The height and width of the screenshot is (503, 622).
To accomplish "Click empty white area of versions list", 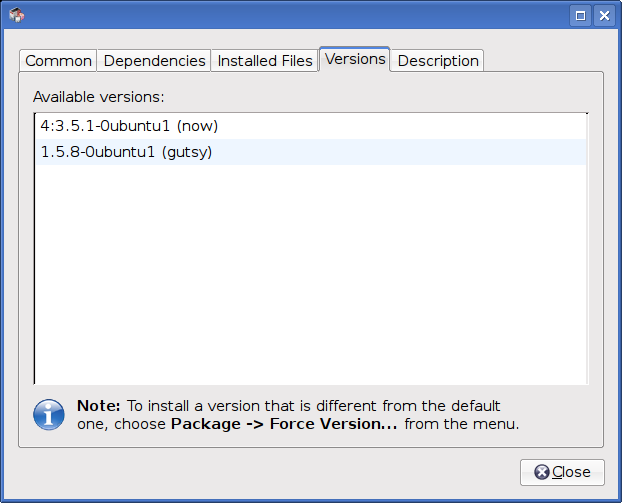I will (x=311, y=274).
